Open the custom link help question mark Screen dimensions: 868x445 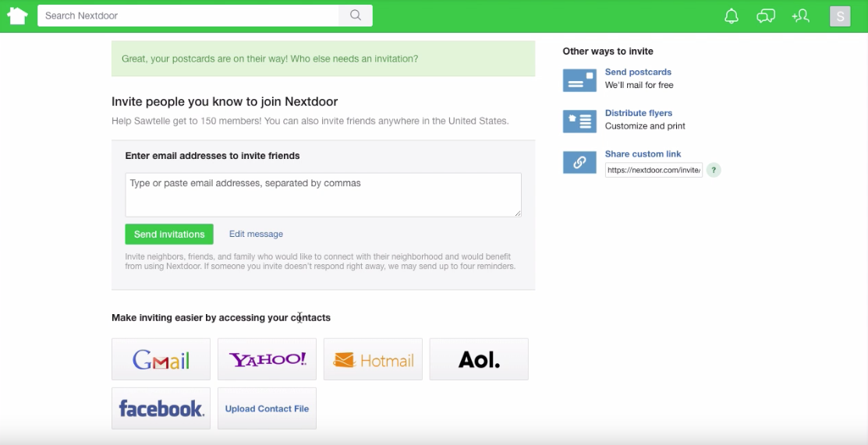coord(714,170)
